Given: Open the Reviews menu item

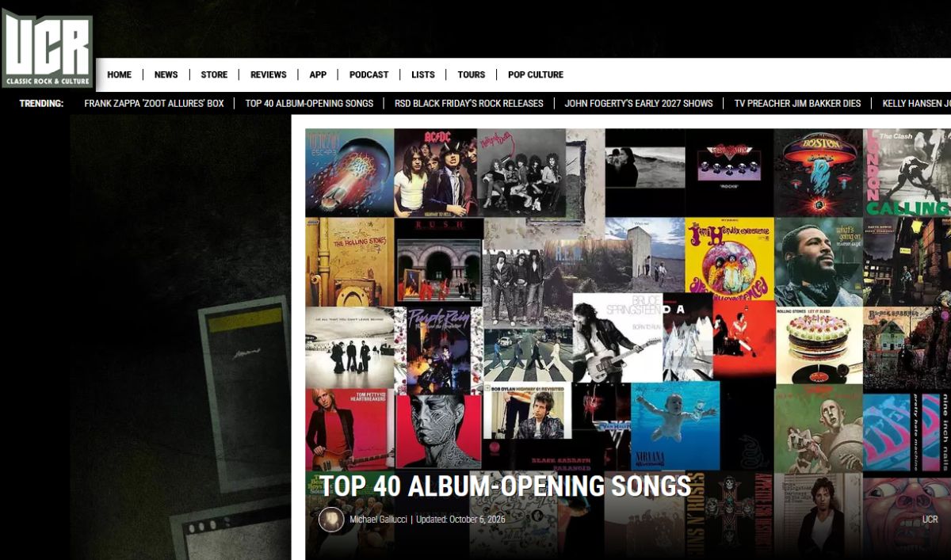Looking at the screenshot, I should click(268, 74).
